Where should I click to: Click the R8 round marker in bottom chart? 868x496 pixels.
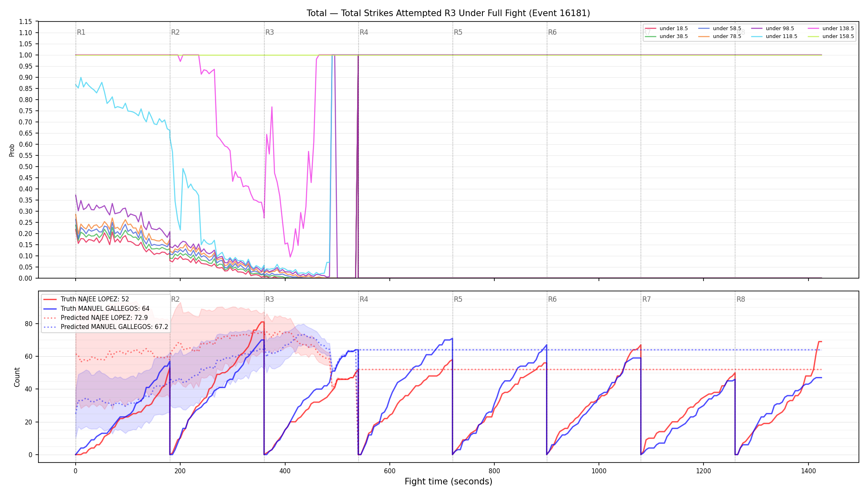pyautogui.click(x=741, y=299)
